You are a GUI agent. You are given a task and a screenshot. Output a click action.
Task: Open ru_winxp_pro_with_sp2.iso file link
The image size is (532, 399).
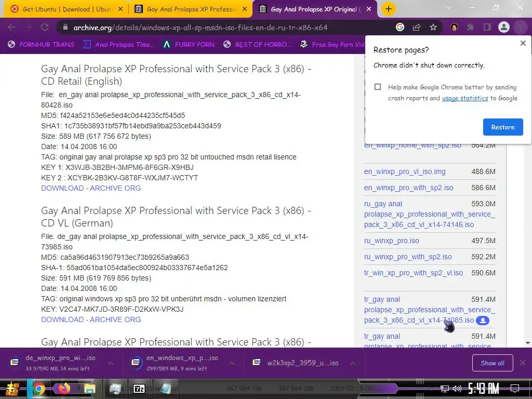tap(408, 257)
